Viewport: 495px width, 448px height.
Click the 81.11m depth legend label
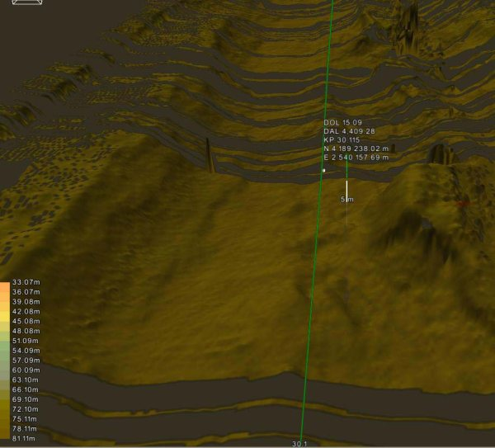coord(24,438)
